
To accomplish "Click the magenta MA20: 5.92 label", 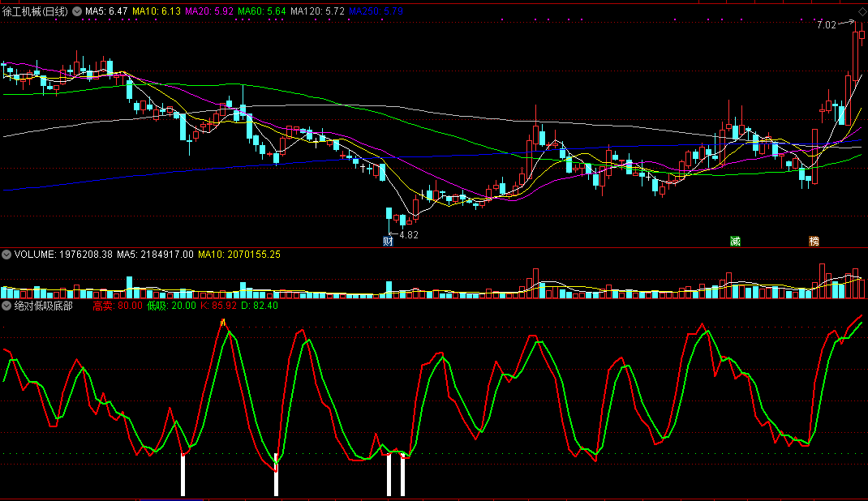I will point(209,11).
